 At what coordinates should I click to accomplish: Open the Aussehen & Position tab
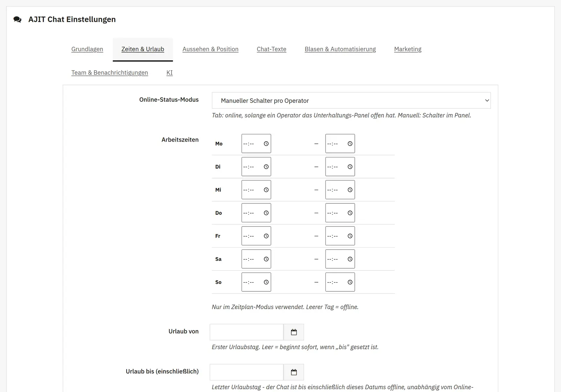tap(210, 49)
